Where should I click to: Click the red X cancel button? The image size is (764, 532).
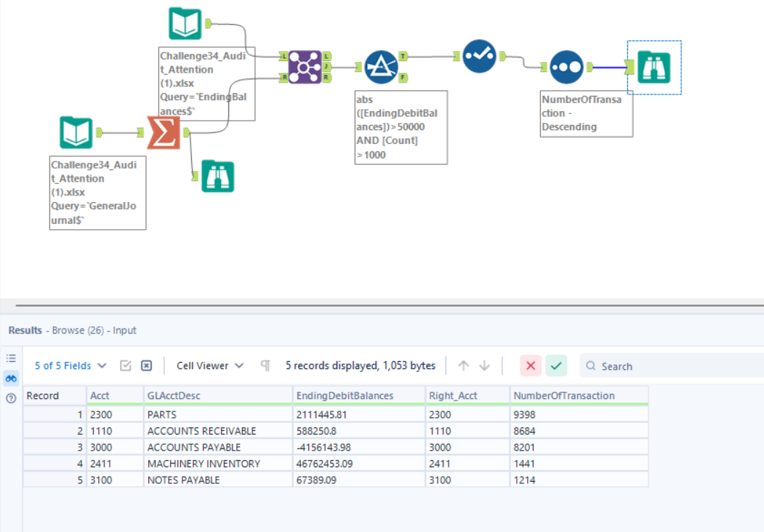click(531, 366)
